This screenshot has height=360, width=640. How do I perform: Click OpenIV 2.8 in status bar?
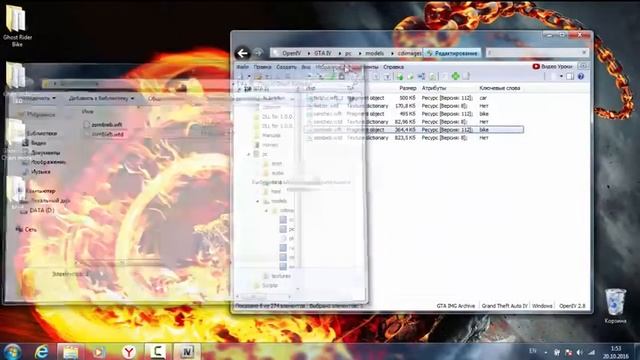(x=572, y=306)
